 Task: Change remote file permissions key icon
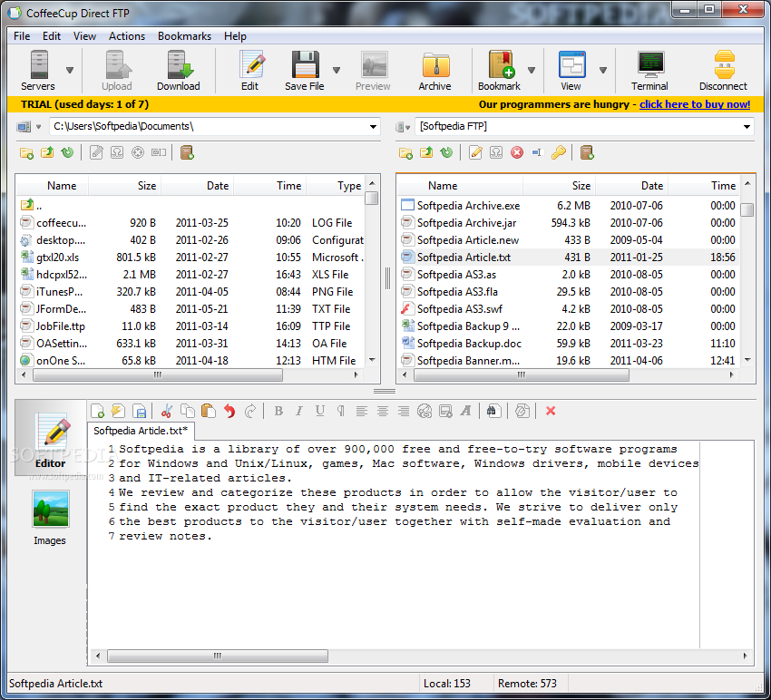(x=558, y=153)
